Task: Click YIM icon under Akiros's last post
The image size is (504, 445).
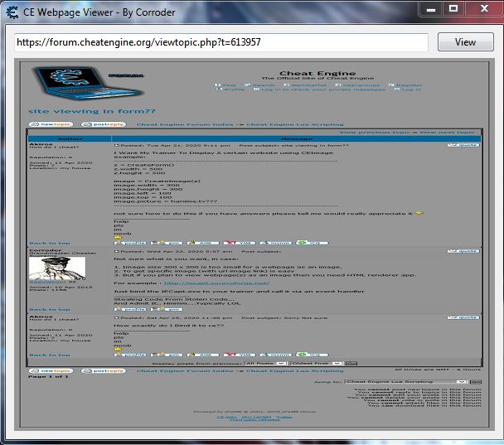Action: [240, 355]
